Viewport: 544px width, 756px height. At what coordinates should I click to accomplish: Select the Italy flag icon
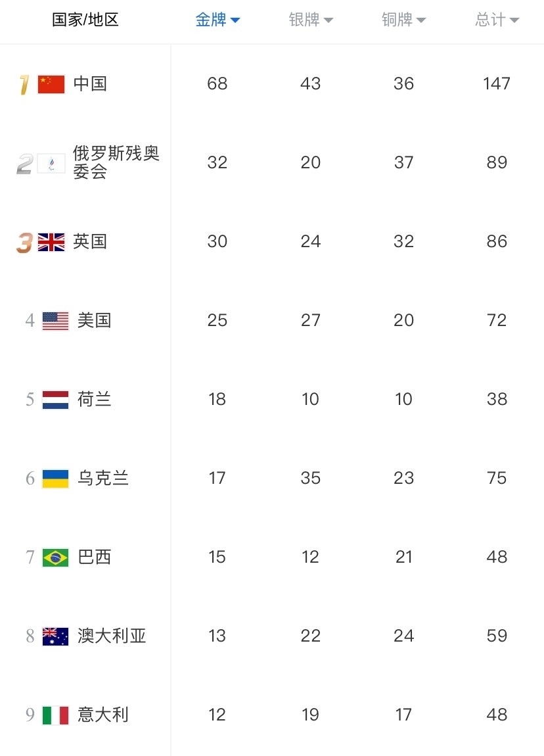(x=55, y=715)
